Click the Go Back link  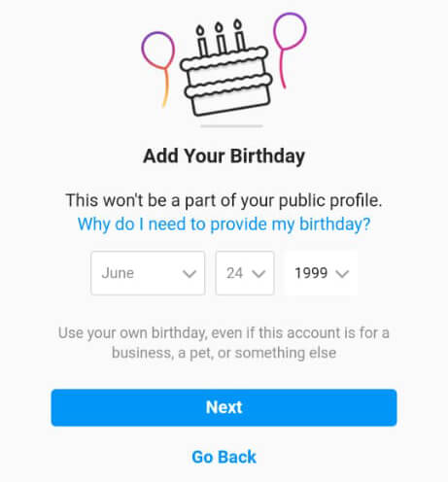click(224, 457)
